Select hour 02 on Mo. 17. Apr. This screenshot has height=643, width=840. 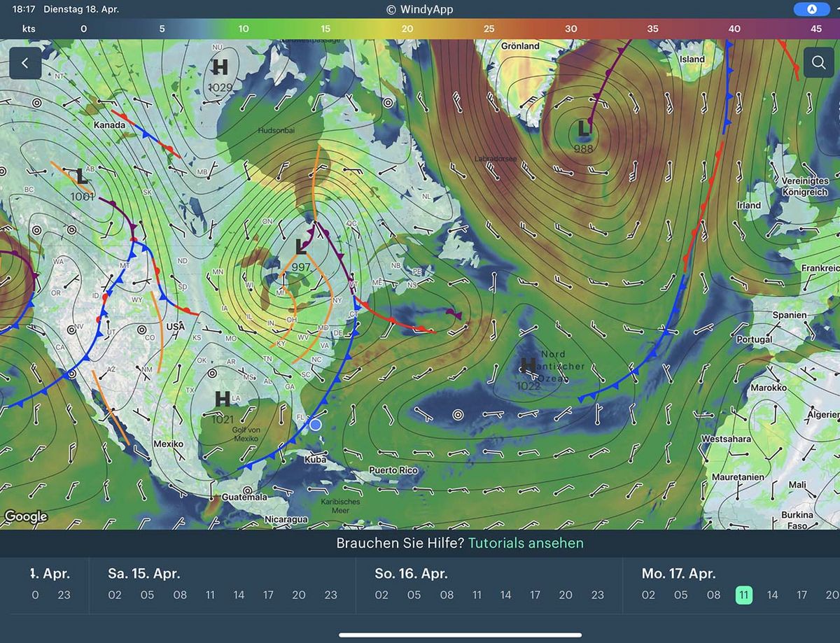pyautogui.click(x=648, y=595)
